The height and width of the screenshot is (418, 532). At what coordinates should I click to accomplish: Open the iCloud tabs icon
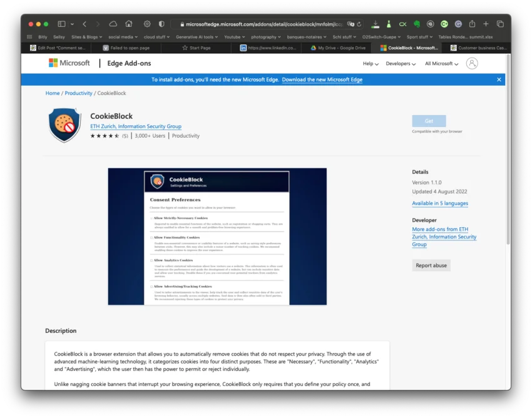(113, 24)
